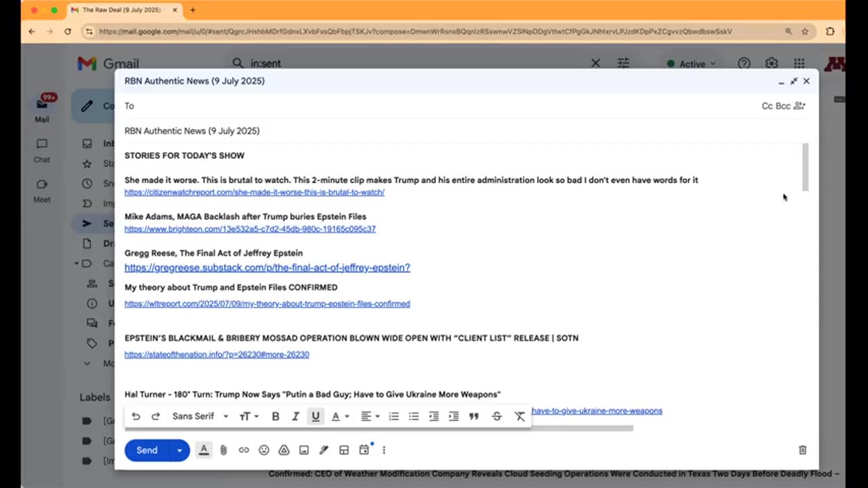Discard the draft using the trash icon

(802, 450)
